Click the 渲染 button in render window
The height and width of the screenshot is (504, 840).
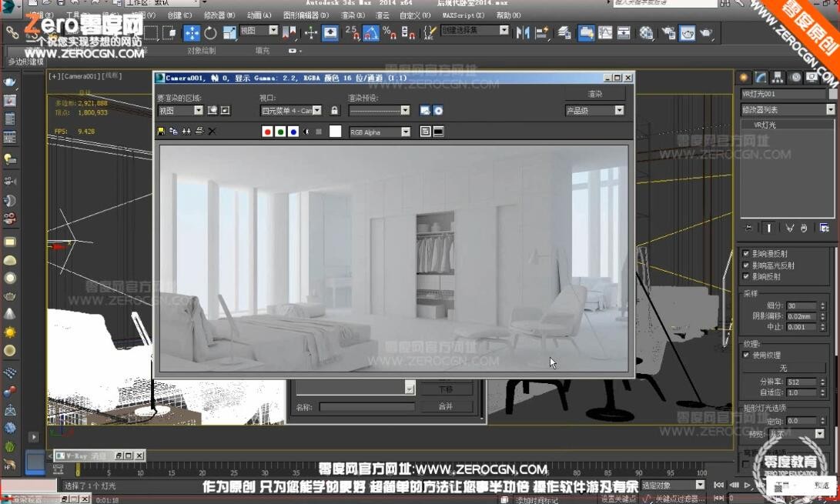coord(594,94)
